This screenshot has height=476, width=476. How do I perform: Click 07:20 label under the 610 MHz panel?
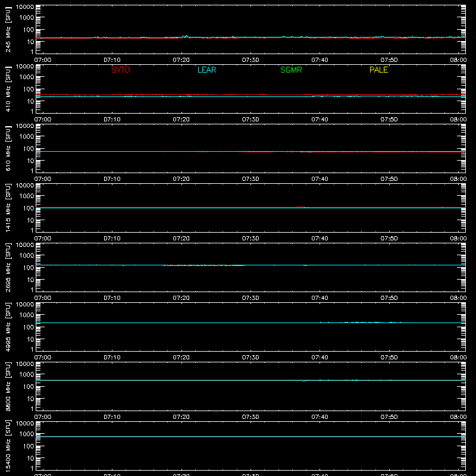[181, 179]
